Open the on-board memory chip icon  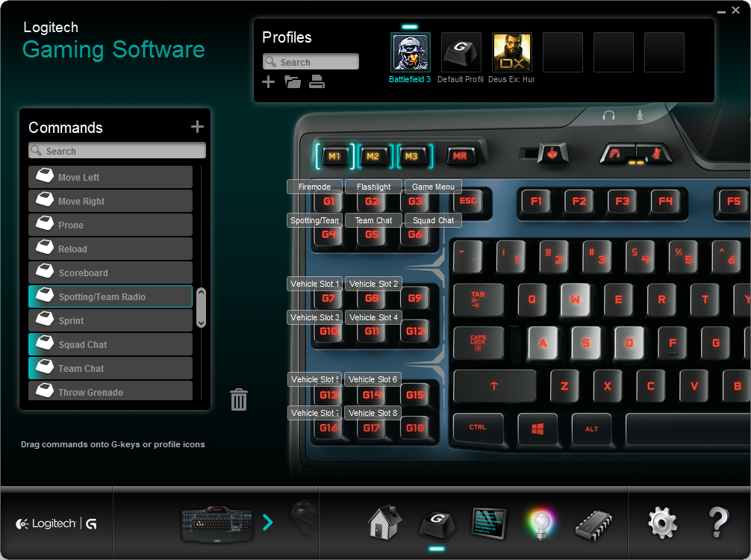point(593,525)
